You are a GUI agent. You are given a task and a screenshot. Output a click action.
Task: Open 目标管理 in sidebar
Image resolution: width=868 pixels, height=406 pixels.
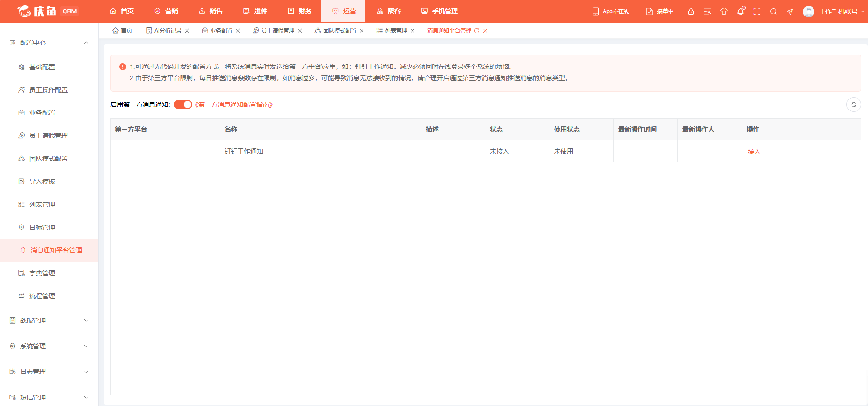click(49, 227)
